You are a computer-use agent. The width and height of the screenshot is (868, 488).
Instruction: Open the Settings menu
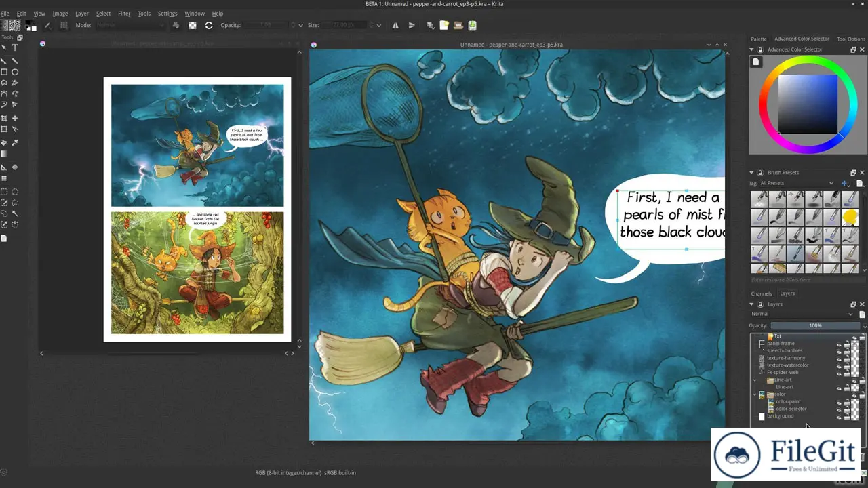167,13
